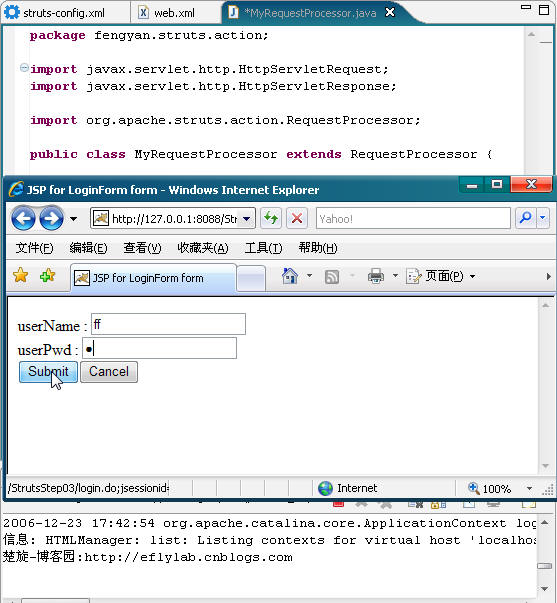The image size is (557, 603).
Task: Click the IE Back navigation button
Action: tap(23, 218)
